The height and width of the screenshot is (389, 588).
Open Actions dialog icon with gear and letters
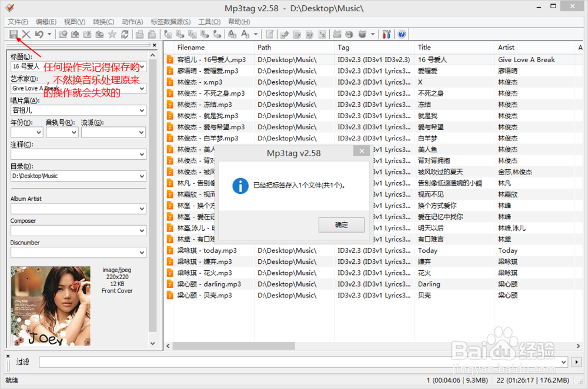pos(232,35)
